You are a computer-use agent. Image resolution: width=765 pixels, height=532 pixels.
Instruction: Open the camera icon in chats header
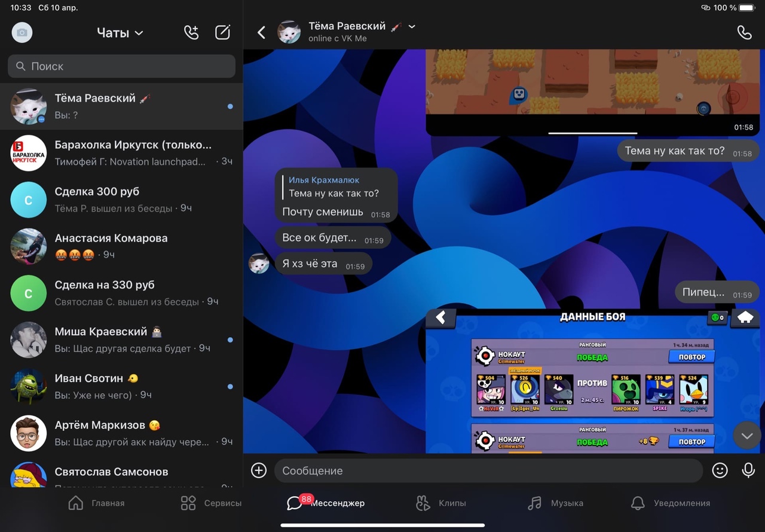coord(22,32)
